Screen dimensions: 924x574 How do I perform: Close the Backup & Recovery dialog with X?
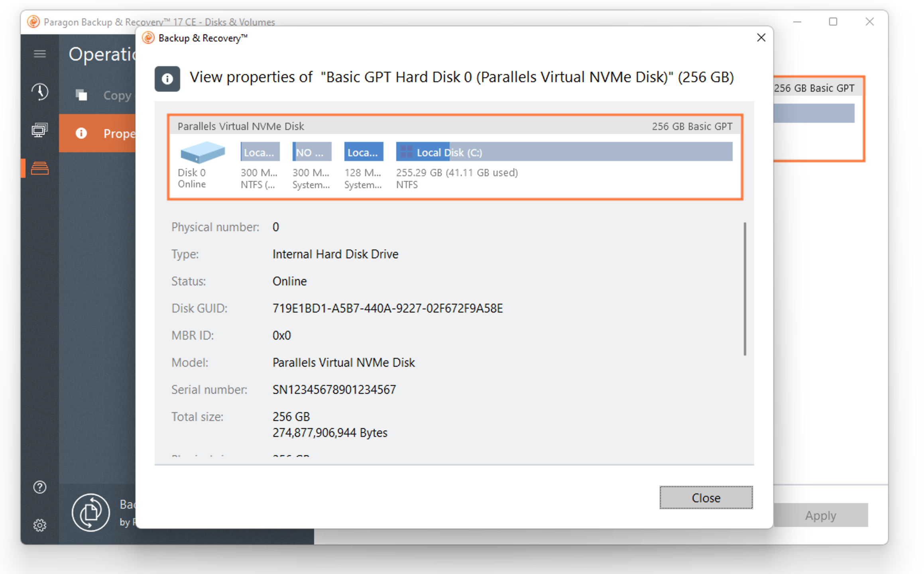tap(761, 37)
